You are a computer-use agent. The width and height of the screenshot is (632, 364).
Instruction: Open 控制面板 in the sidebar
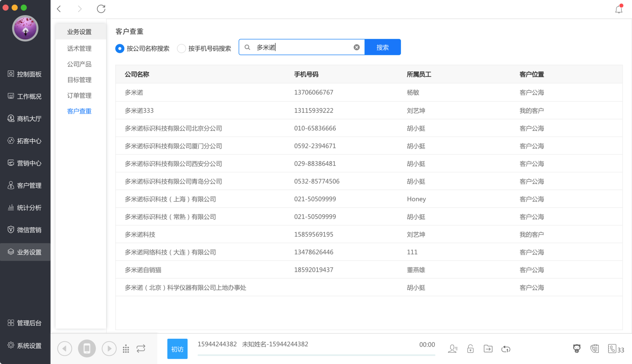tap(25, 74)
